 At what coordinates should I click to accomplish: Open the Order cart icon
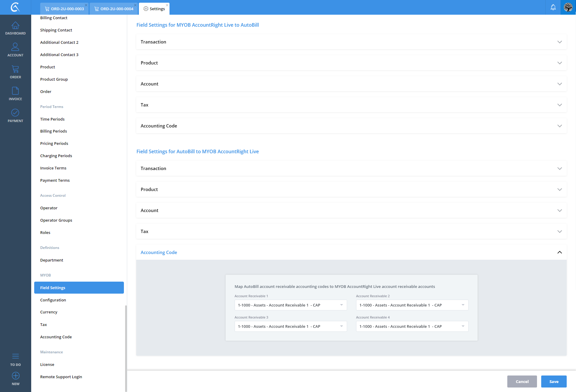pos(15,69)
